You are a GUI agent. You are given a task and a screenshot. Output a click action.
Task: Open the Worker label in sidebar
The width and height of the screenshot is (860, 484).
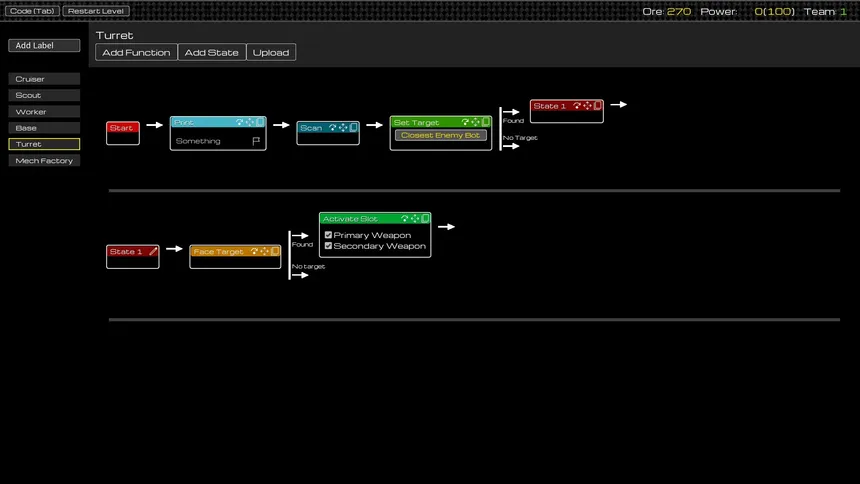pyautogui.click(x=44, y=112)
